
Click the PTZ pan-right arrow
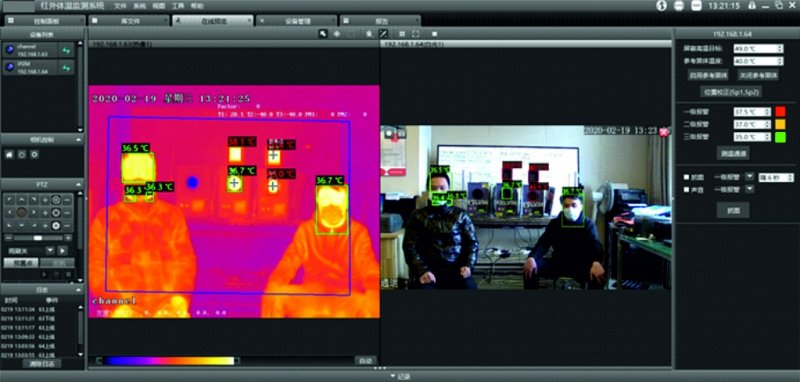pyautogui.click(x=33, y=213)
